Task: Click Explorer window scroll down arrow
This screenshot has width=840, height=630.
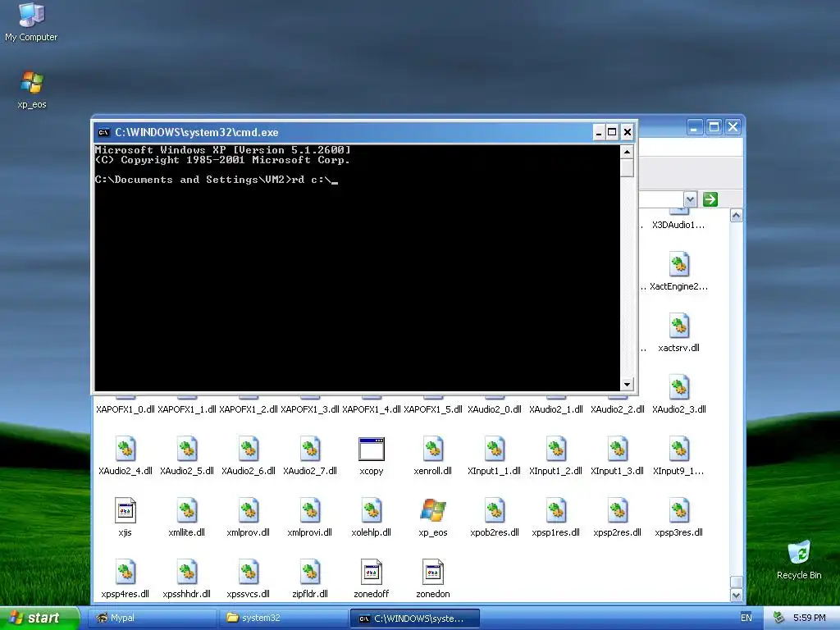Action: (x=736, y=596)
